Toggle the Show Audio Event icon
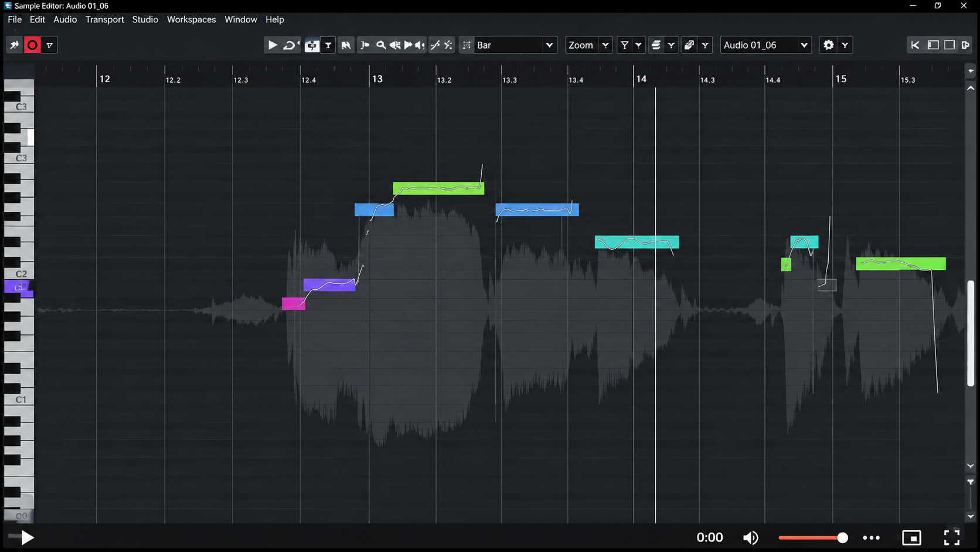Screen dimensions: 980x552 [346, 45]
